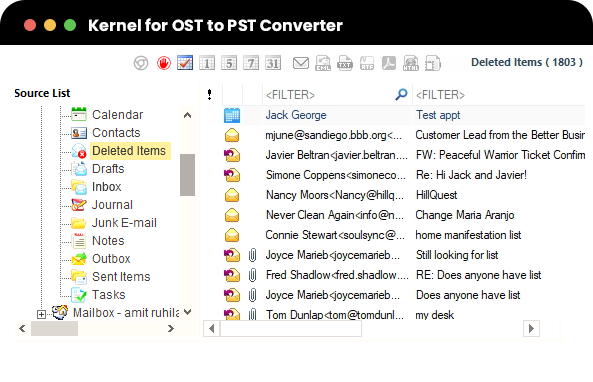The width and height of the screenshot is (593, 382).
Task: Save as HTML file icon
Action: point(411,63)
